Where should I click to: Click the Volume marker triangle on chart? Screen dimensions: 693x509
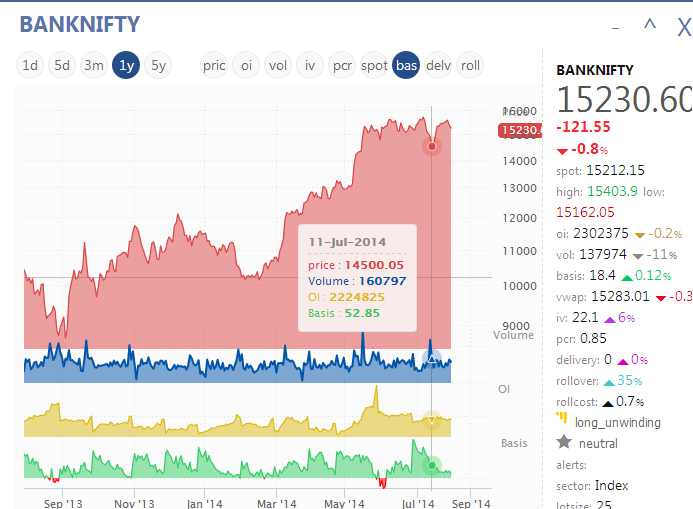pyautogui.click(x=432, y=358)
